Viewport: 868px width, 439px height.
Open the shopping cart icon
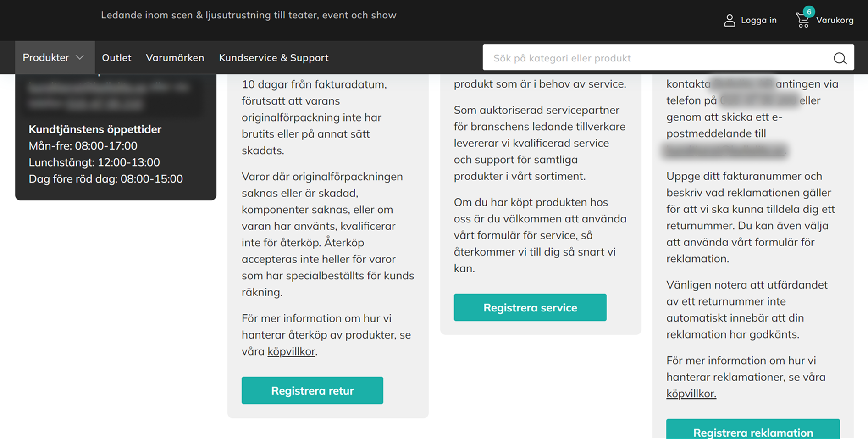click(x=802, y=21)
